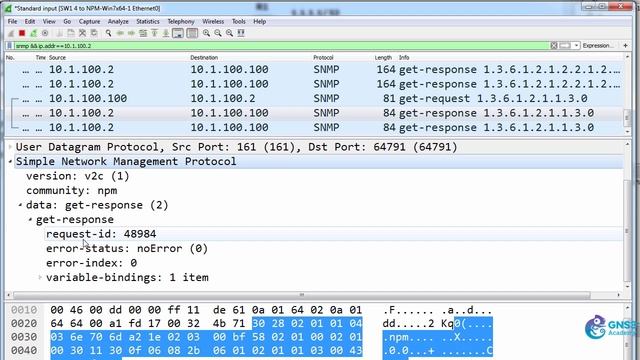Screen dimensions: 640x360
Task: Open the Help menu
Action: (x=260, y=21)
